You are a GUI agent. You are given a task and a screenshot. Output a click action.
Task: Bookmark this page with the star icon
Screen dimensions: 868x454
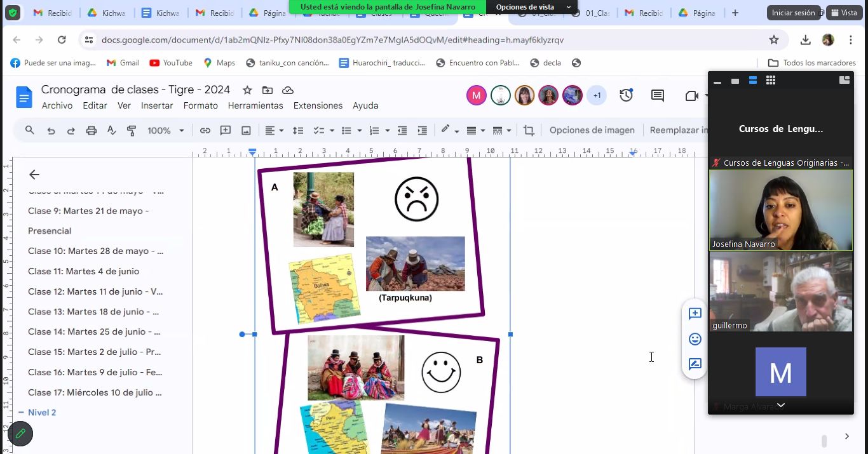pos(774,40)
